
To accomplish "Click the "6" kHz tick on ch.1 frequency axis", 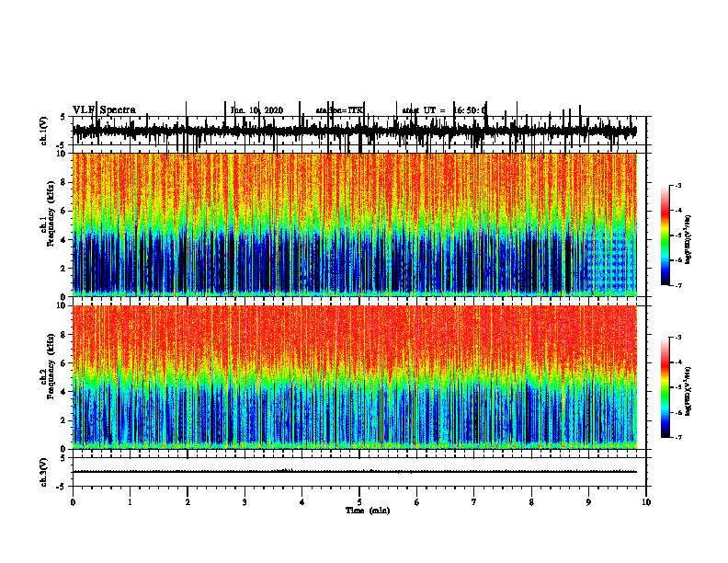I will 64,211.
